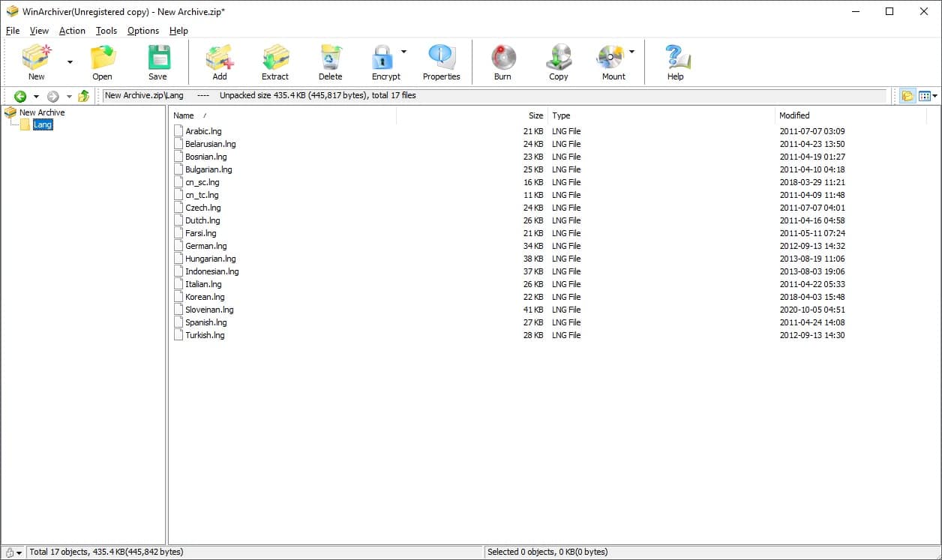
Task: Click the Properties toolbar icon
Action: (x=441, y=58)
